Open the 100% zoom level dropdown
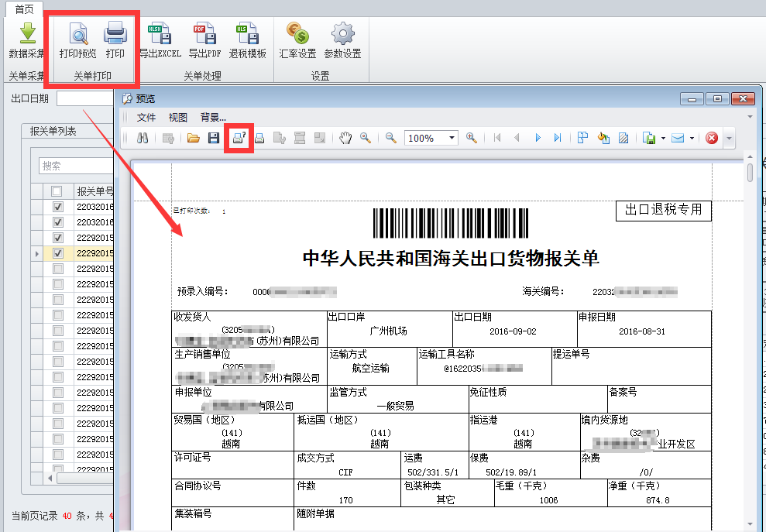Image resolution: width=766 pixels, height=532 pixels. (452, 138)
